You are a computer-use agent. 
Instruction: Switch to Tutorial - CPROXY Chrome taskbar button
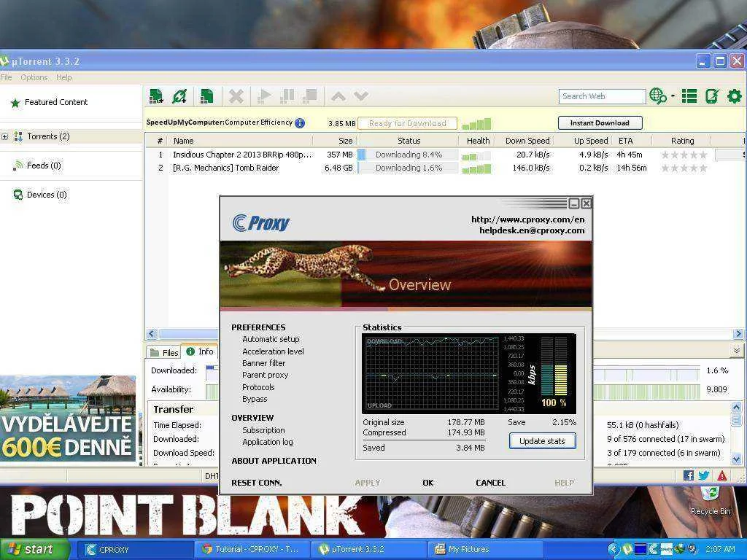[252, 549]
